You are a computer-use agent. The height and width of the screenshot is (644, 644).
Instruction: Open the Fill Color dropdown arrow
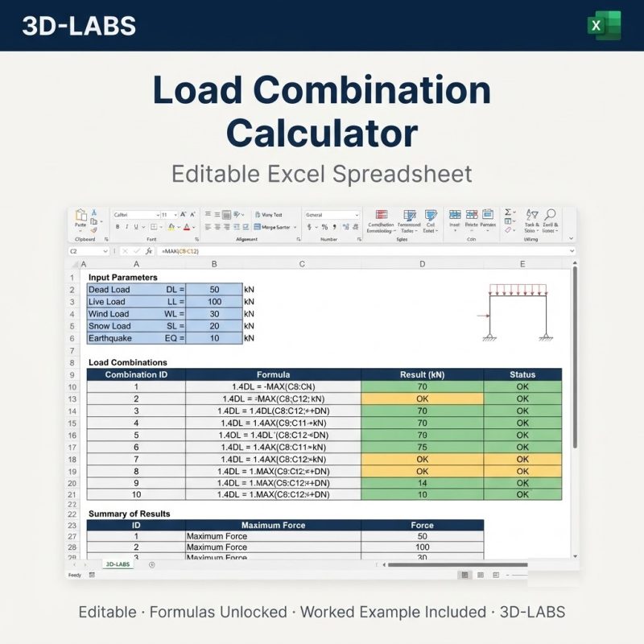click(179, 227)
